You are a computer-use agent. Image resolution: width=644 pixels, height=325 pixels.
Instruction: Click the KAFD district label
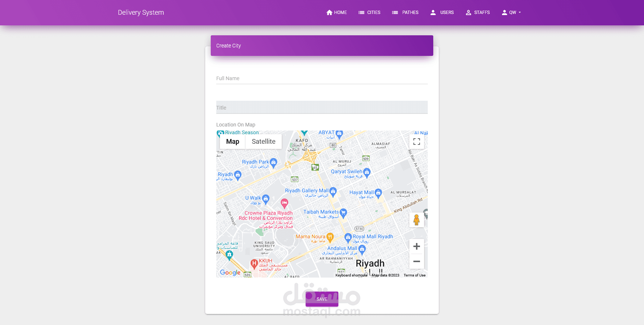(302, 140)
